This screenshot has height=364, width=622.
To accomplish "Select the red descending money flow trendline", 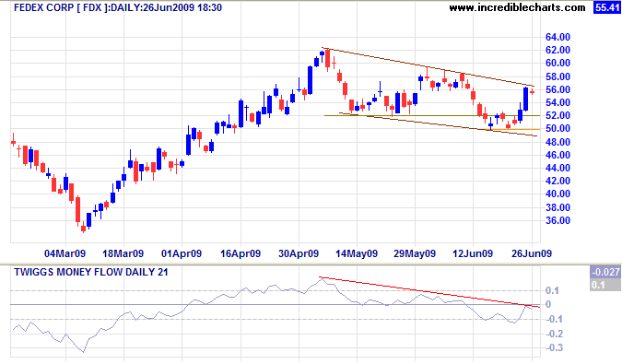I will click(429, 293).
